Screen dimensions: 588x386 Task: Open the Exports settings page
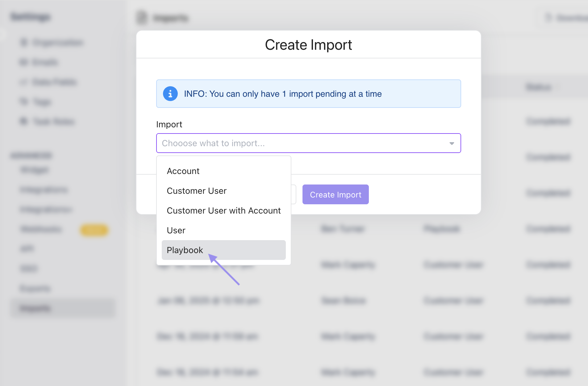(x=35, y=288)
